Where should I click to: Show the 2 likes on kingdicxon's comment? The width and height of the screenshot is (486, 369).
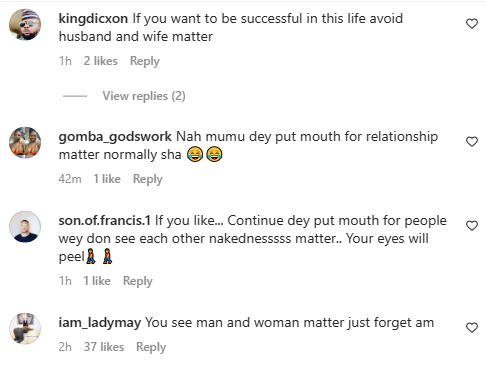[x=100, y=61]
